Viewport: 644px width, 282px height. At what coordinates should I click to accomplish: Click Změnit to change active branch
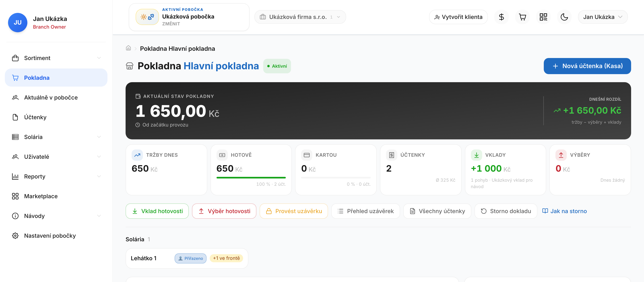[171, 24]
